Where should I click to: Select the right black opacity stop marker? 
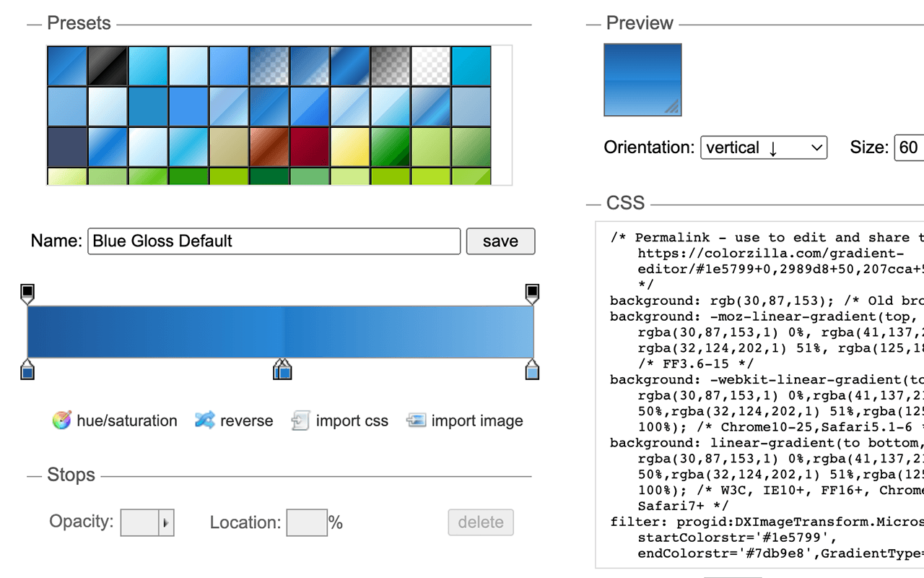tap(532, 293)
